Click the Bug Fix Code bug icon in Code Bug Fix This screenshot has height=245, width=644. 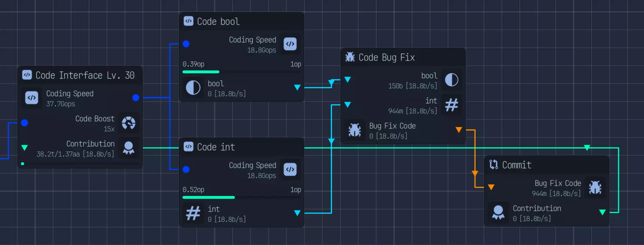355,130
